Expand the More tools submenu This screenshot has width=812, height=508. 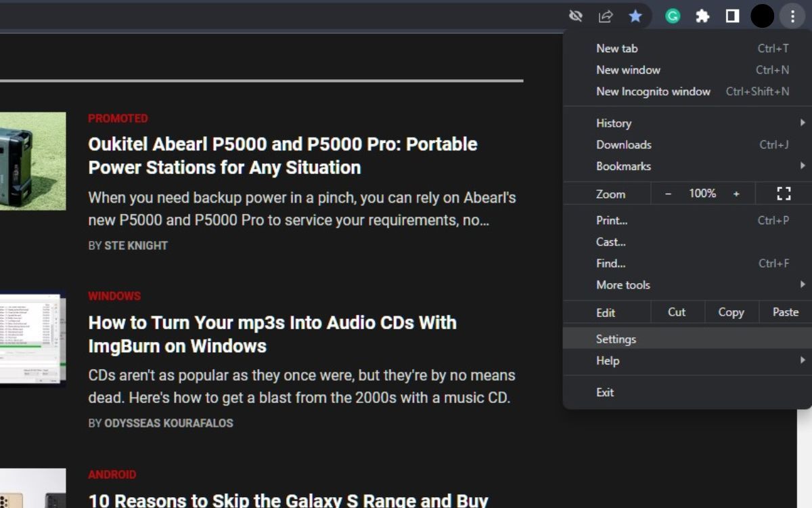tap(687, 285)
